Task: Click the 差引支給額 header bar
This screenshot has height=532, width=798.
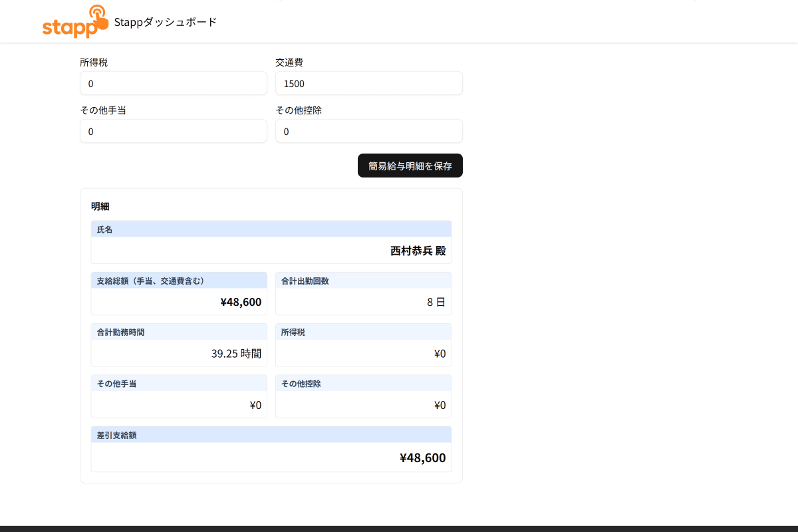Action: coord(271,435)
